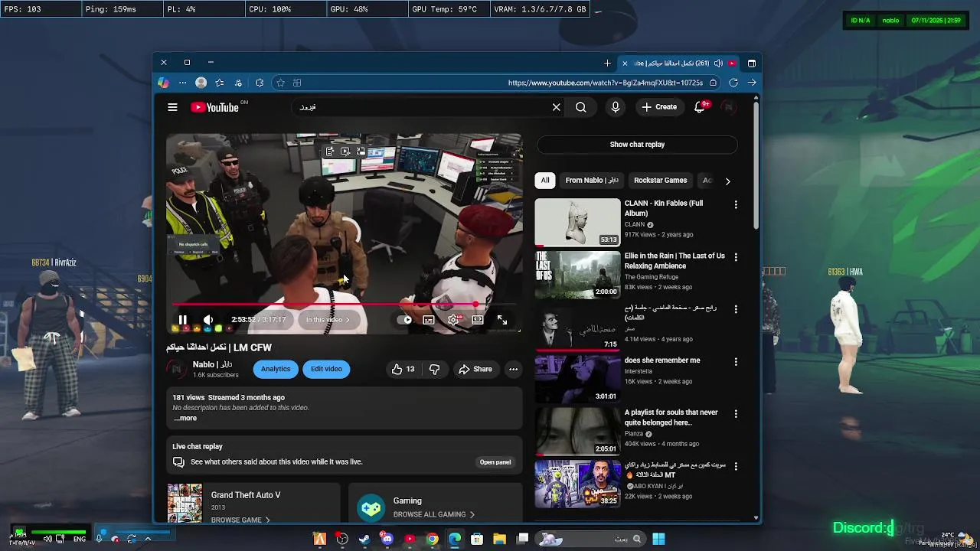Seek on the red video progress bar
Image resolution: width=980 pixels, height=551 pixels.
(x=344, y=305)
